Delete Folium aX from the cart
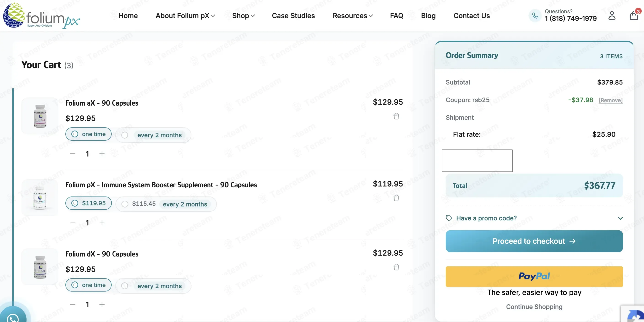 pos(396,116)
